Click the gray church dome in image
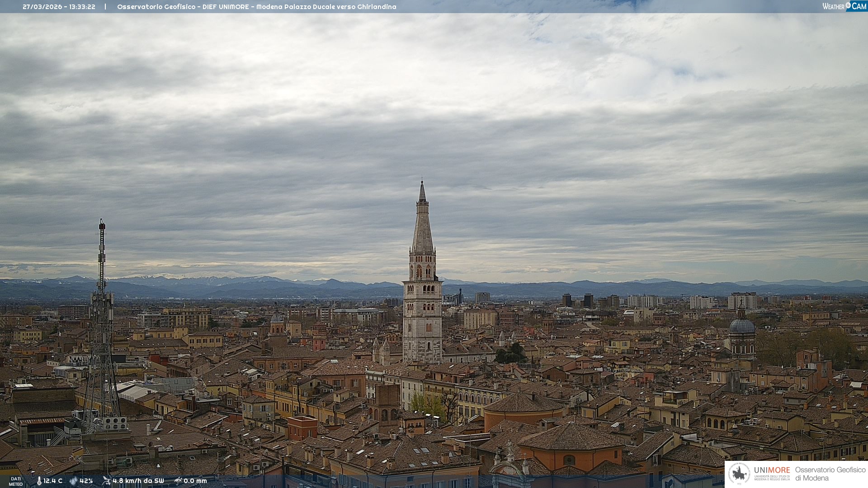Screen dimensions: 868x488 click(741, 326)
